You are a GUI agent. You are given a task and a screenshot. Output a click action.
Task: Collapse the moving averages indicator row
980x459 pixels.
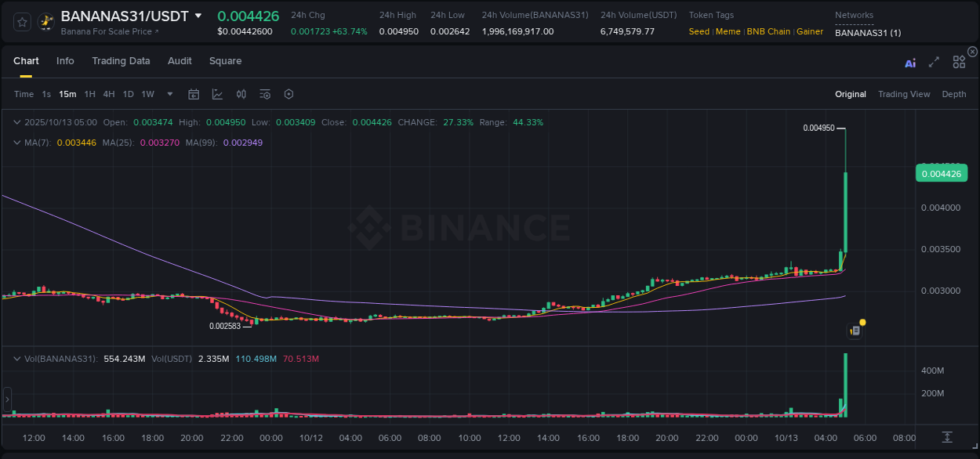tap(17, 143)
